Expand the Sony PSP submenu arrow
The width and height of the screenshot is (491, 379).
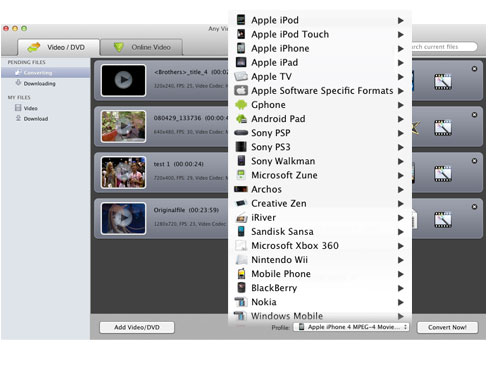pyautogui.click(x=401, y=133)
